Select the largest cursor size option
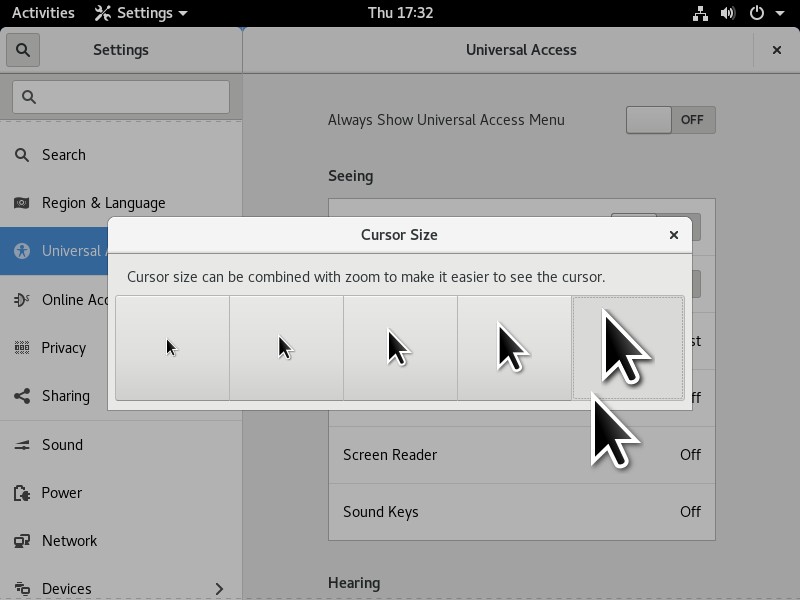Screen dimensions: 800x600 click(628, 348)
